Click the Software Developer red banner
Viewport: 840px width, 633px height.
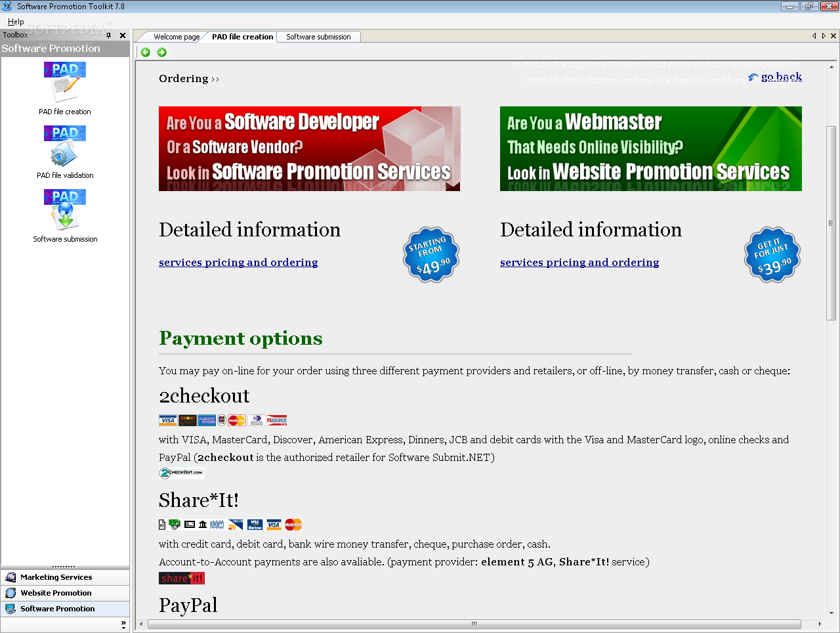309,149
